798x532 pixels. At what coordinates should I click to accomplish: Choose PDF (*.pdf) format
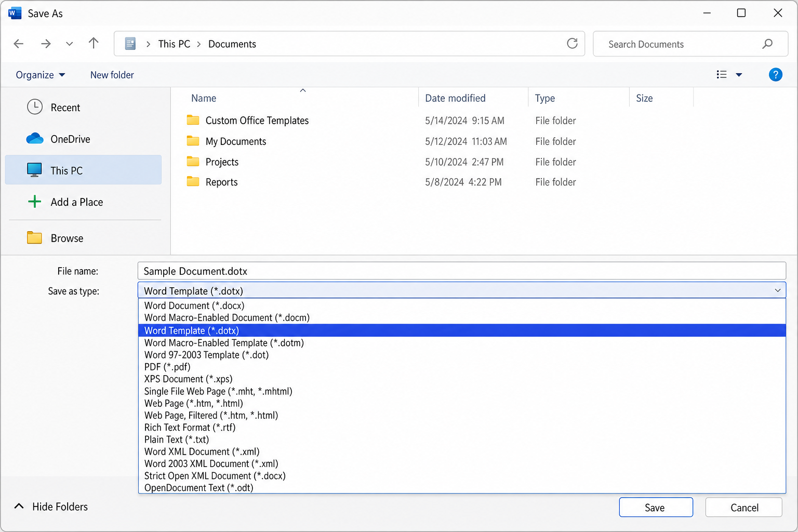pos(462,367)
